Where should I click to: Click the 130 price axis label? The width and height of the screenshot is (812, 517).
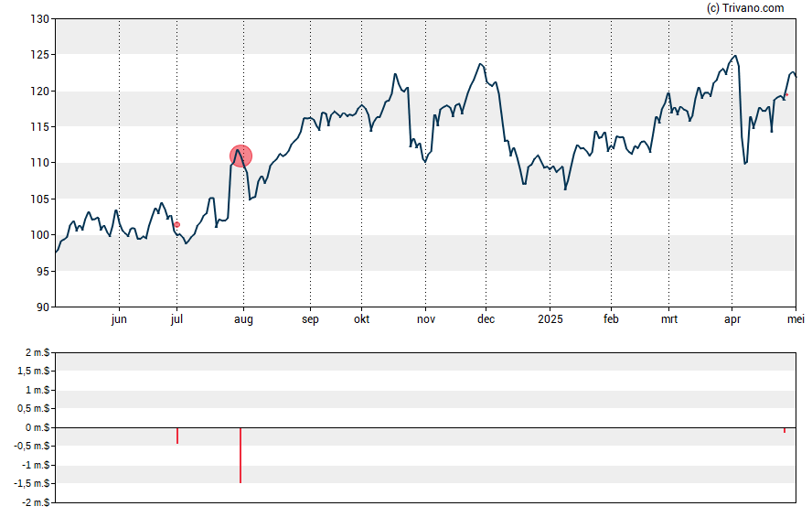pos(40,19)
